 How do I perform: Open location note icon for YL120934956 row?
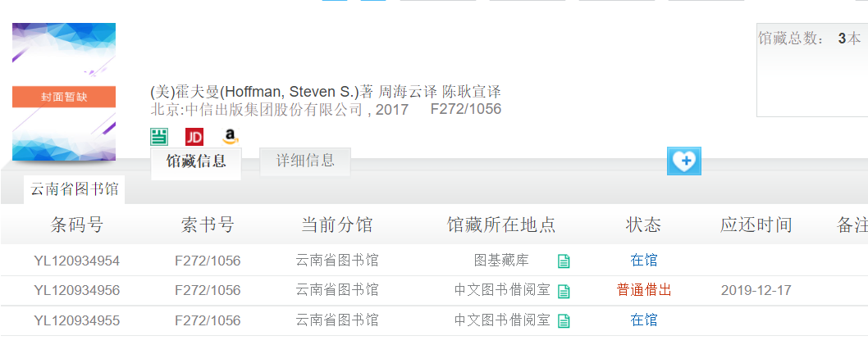pyautogui.click(x=564, y=291)
